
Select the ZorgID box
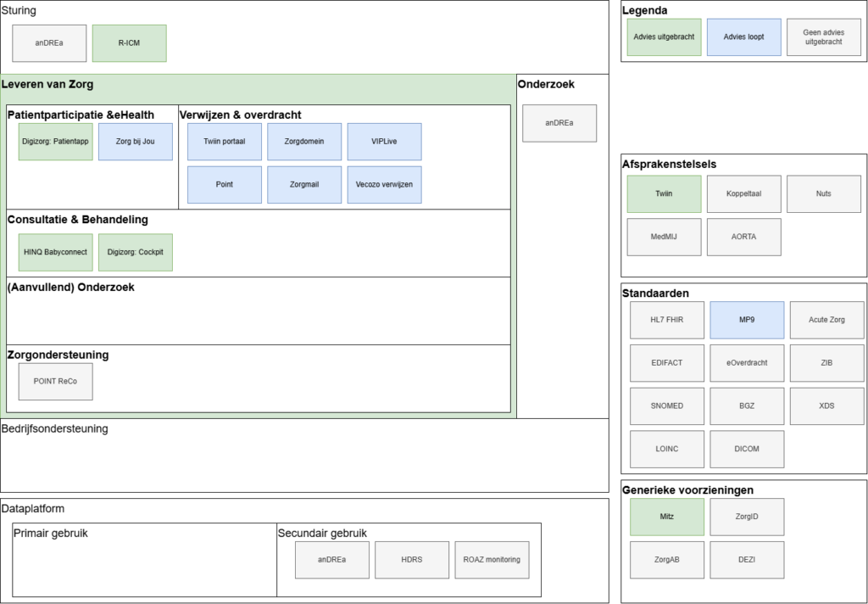point(747,517)
